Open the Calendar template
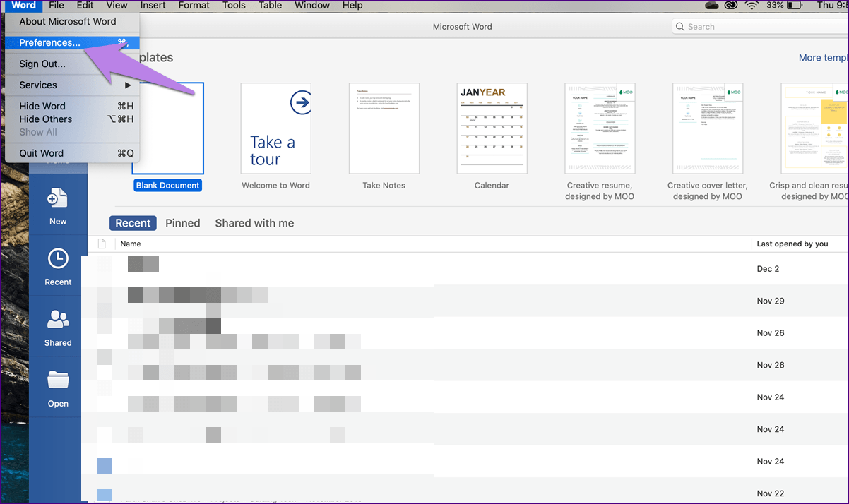The height and width of the screenshot is (504, 849). pos(492,128)
